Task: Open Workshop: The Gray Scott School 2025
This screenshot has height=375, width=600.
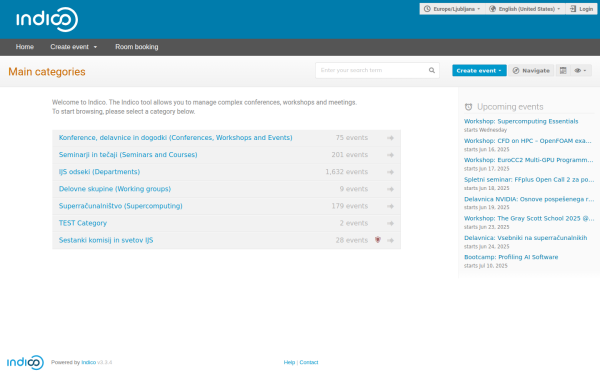Action: click(x=529, y=218)
